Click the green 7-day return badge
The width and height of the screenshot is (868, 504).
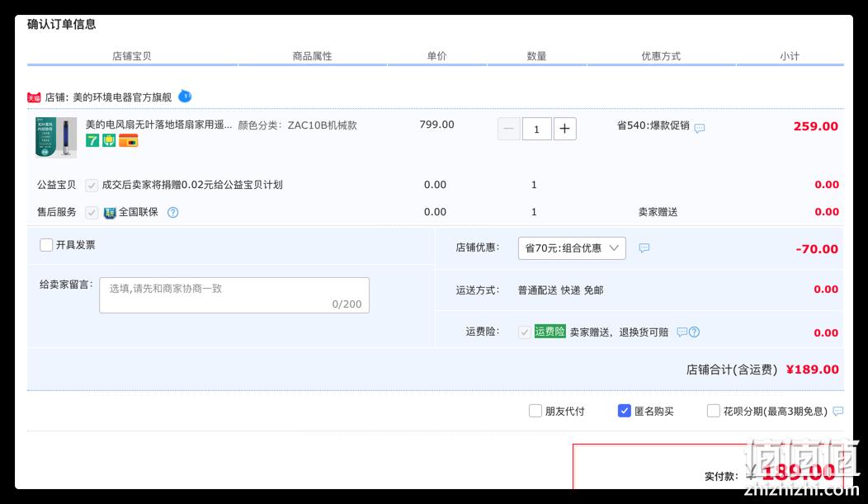click(92, 140)
